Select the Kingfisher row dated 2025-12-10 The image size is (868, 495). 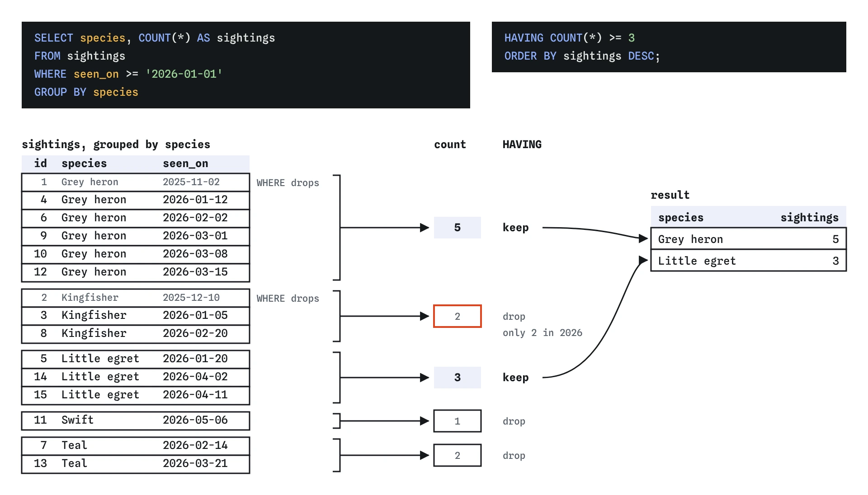[136, 298]
